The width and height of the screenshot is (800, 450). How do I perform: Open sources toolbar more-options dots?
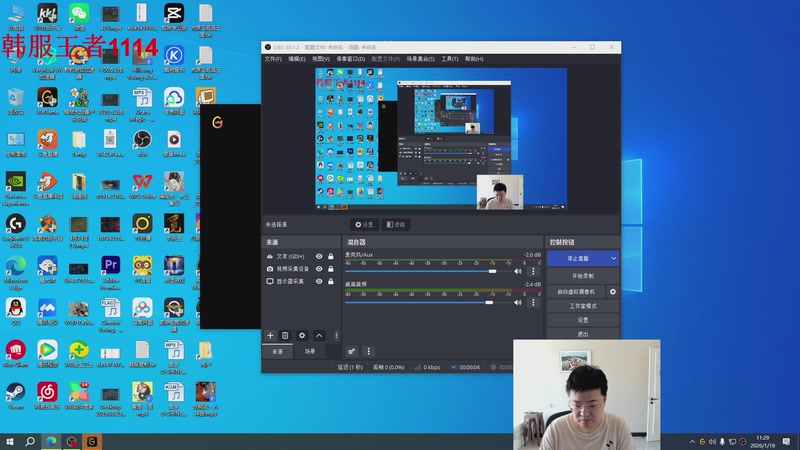click(336, 335)
